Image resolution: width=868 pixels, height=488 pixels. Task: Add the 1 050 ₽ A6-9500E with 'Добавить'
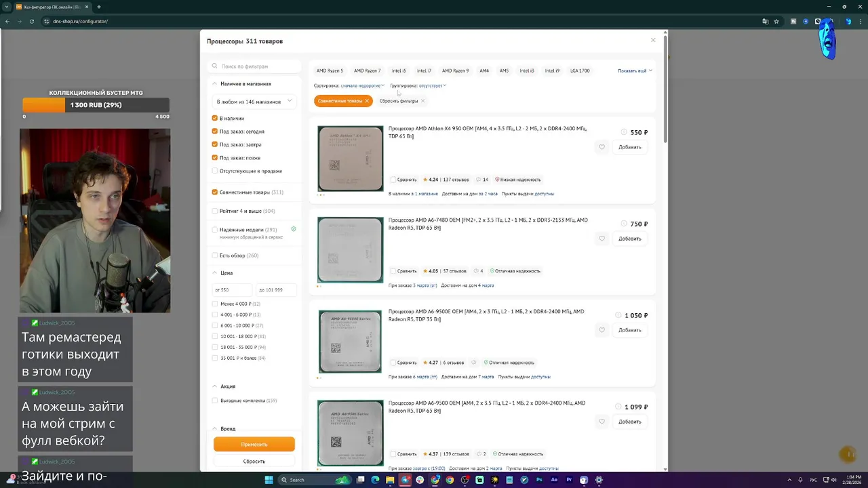click(x=630, y=330)
